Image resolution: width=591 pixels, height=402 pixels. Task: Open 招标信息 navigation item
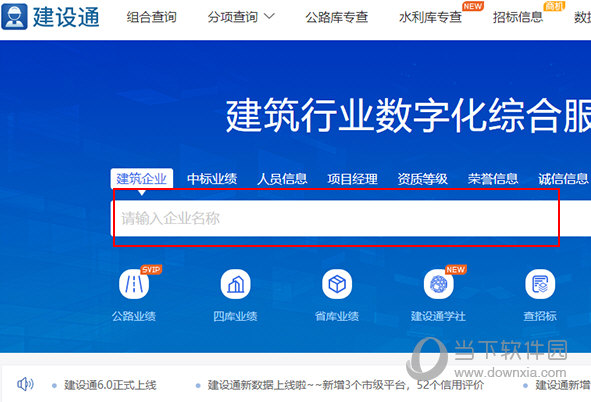tap(518, 17)
